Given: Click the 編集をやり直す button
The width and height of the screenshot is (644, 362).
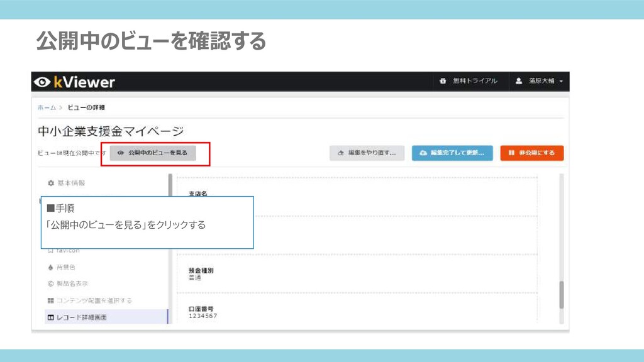Looking at the screenshot, I should pos(367,153).
